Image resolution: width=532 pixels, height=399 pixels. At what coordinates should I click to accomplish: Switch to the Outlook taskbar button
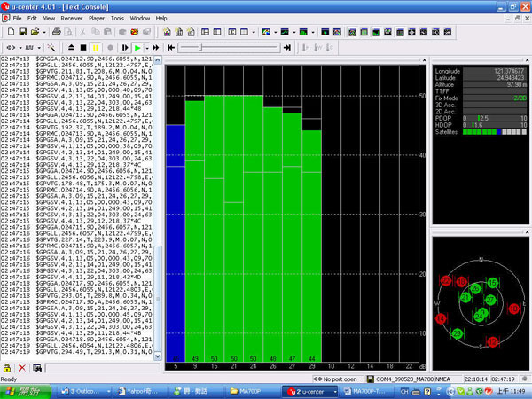coord(85,392)
